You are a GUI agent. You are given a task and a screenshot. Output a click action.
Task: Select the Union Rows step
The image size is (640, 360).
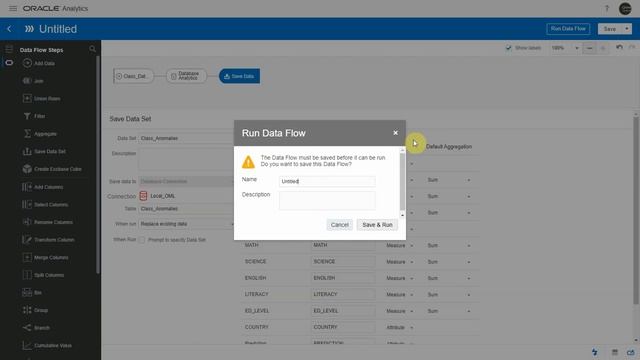[x=42, y=98]
